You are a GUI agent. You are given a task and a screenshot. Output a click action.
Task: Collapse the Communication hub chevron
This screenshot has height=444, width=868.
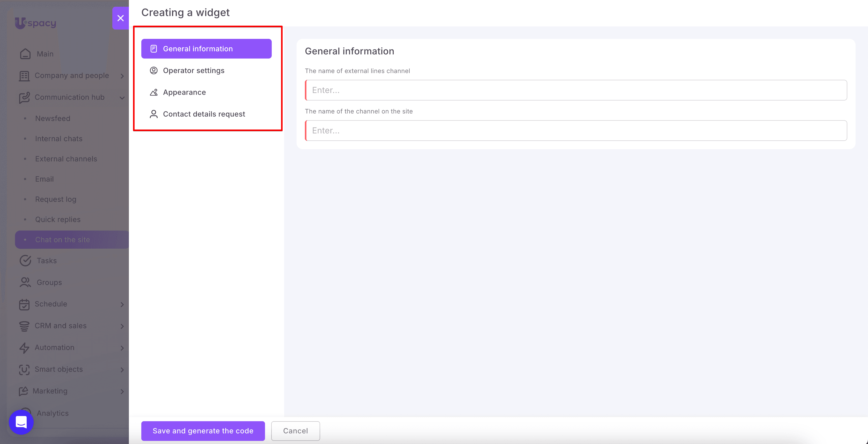coord(122,98)
